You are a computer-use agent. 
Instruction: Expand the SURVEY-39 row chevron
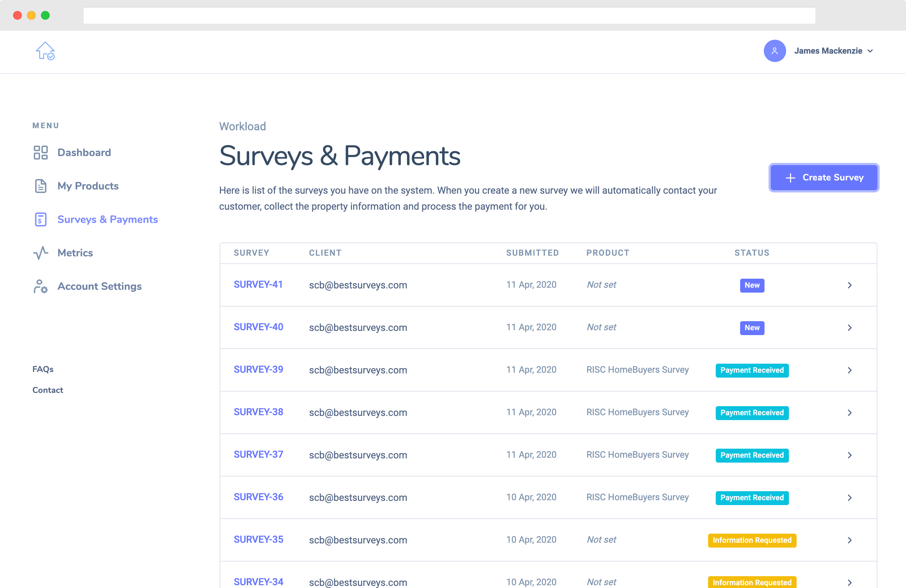849,370
